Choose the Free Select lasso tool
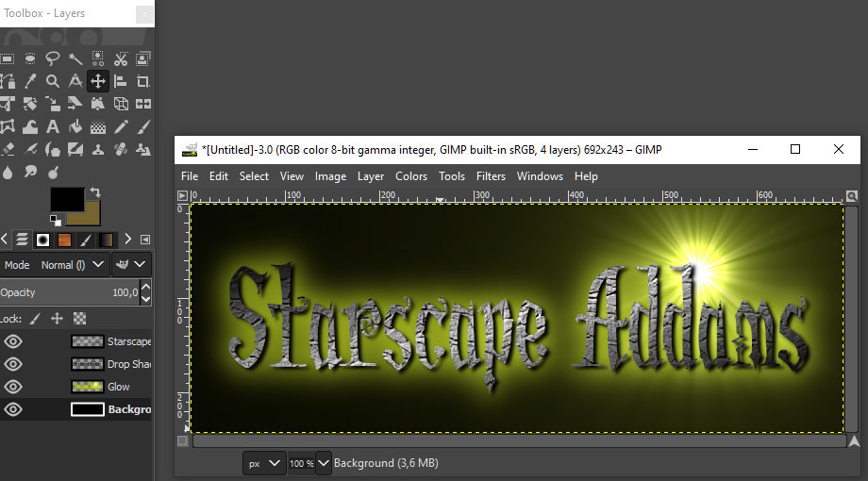This screenshot has height=481, width=868. tap(53, 58)
